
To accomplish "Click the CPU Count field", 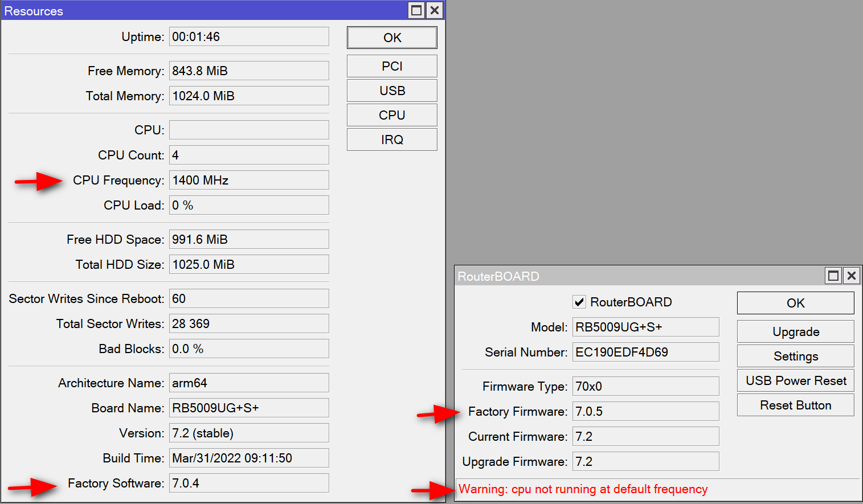I will (249, 155).
